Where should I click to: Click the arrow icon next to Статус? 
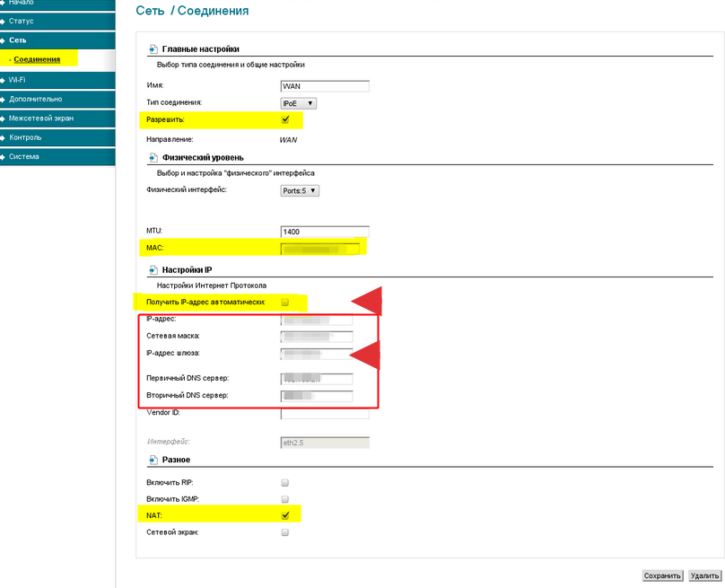4,21
